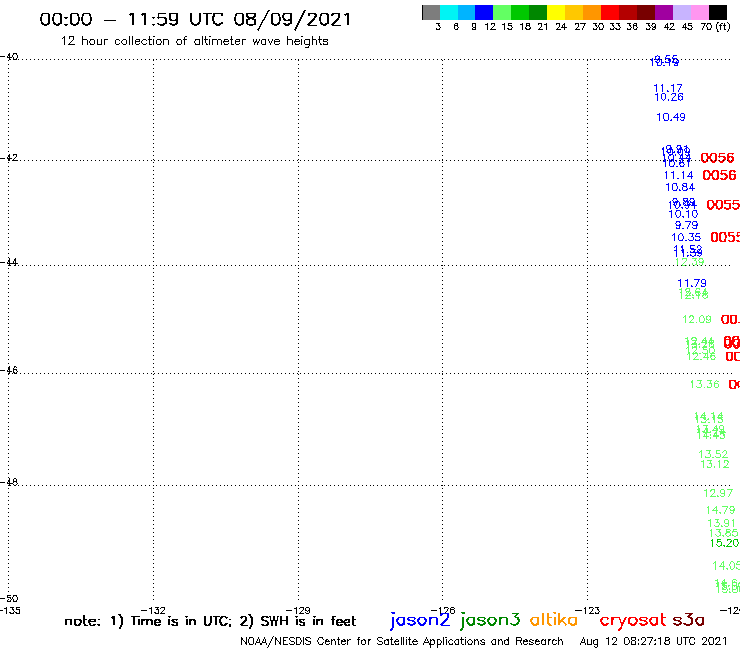The height and width of the screenshot is (650, 740).
Task: Click the purple swatch in the color scale
Action: coord(664,12)
